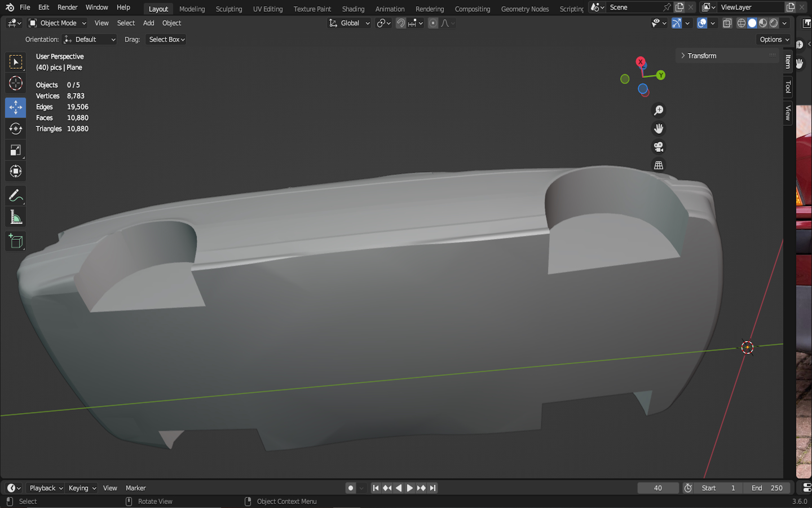The image size is (812, 508).
Task: Open the File menu
Action: click(x=25, y=7)
